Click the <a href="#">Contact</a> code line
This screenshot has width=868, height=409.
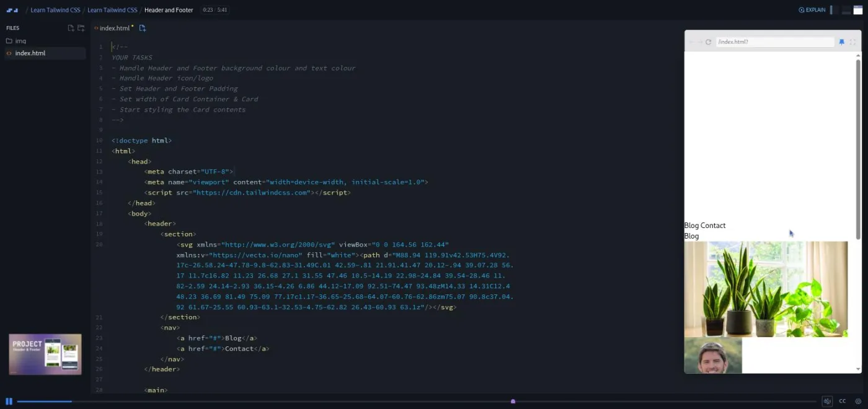pyautogui.click(x=223, y=349)
